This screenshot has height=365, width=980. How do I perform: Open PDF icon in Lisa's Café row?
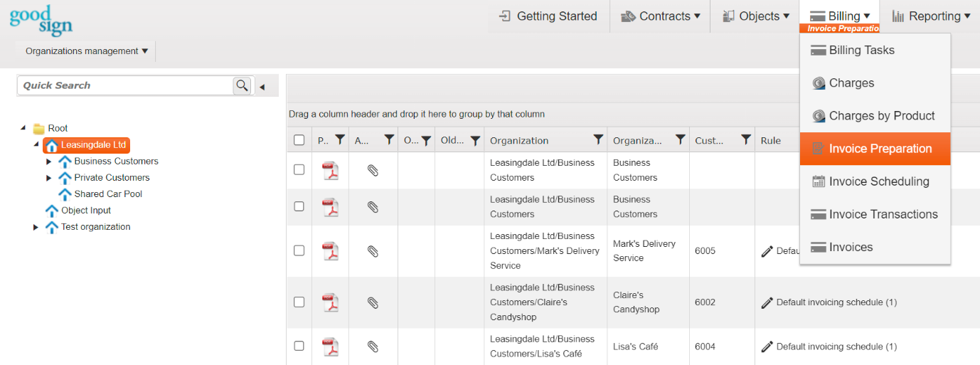(x=330, y=347)
